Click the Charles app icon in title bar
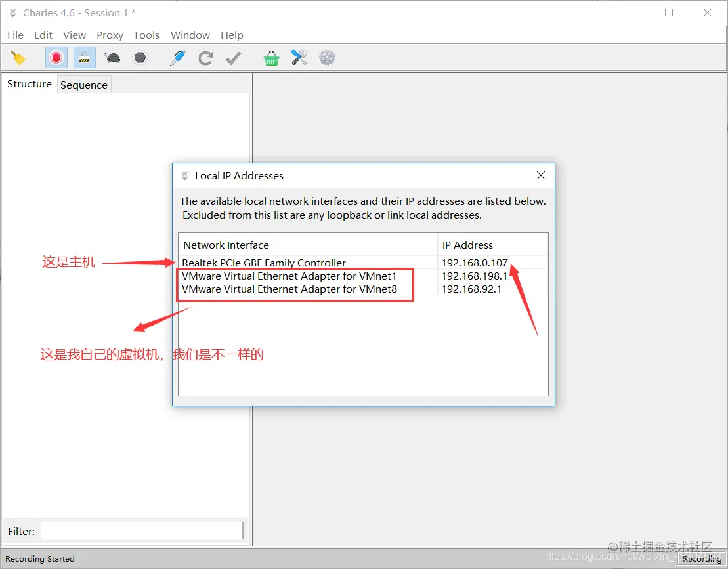 click(13, 13)
